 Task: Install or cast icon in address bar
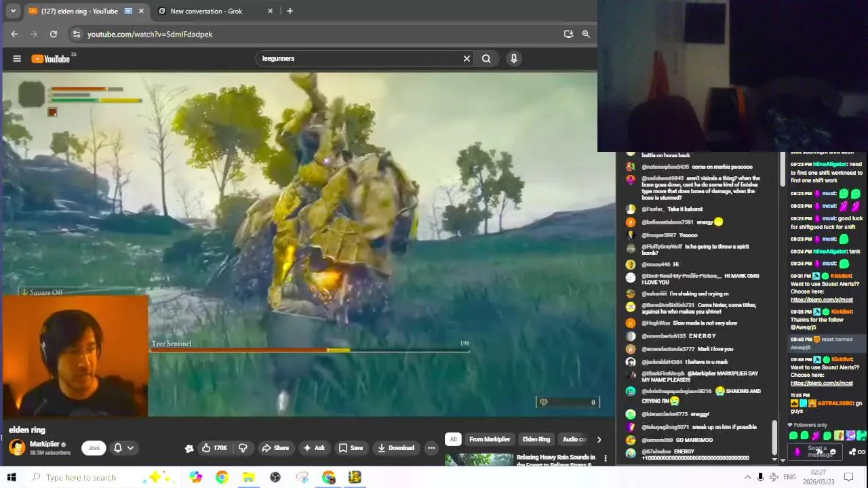568,34
